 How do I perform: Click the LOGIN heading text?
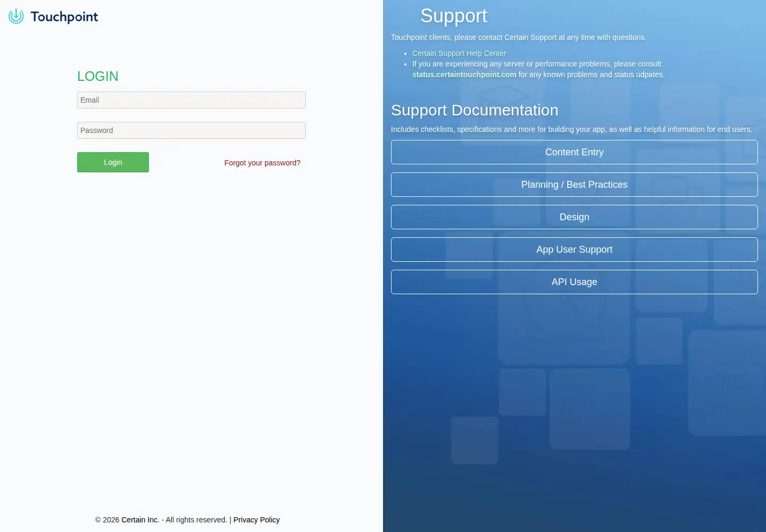click(x=98, y=76)
